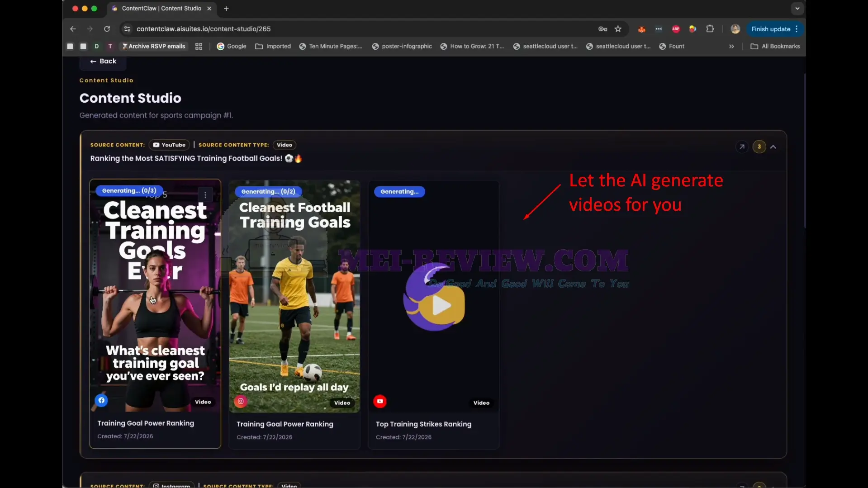Screen dimensions: 868x488
Task: Reload the current page
Action: tap(107, 29)
